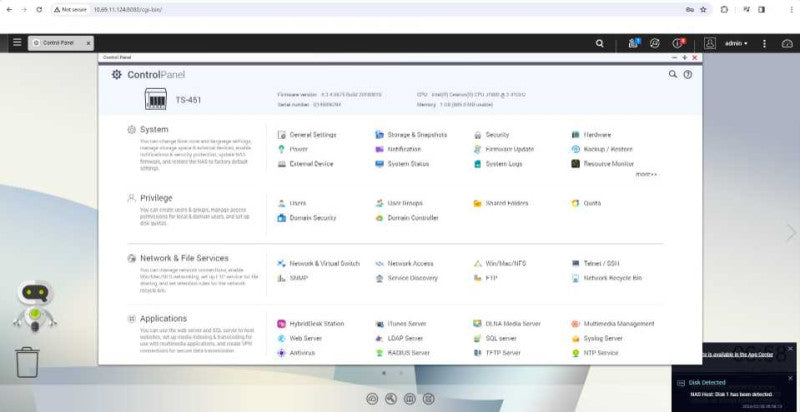Viewport: 800px width, 412px height.
Task: Open the Notification settings
Action: coord(398,149)
